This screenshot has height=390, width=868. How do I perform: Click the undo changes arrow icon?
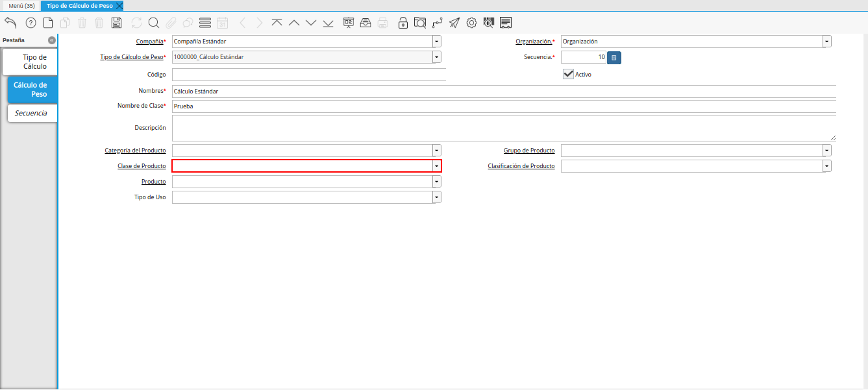pos(11,23)
